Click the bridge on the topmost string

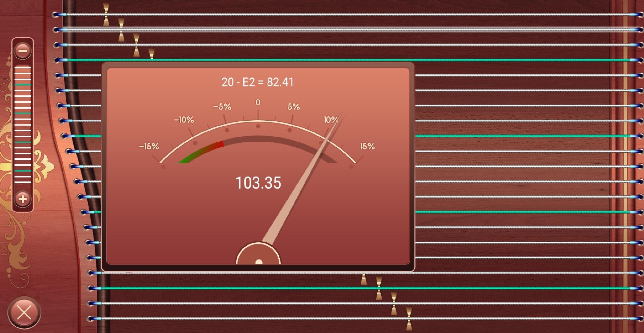[106, 15]
